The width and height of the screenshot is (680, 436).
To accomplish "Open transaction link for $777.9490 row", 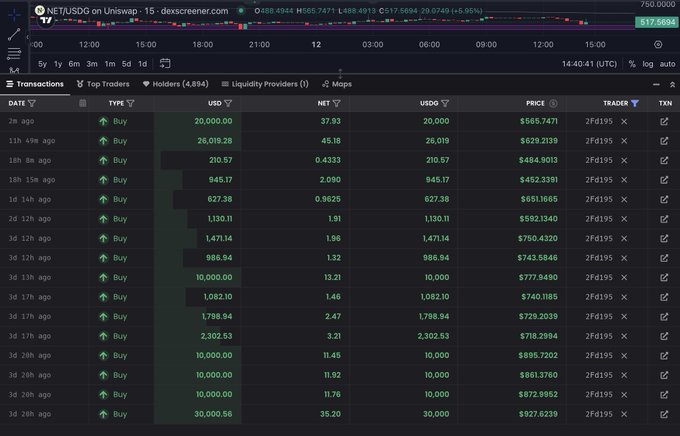I will pos(664,278).
